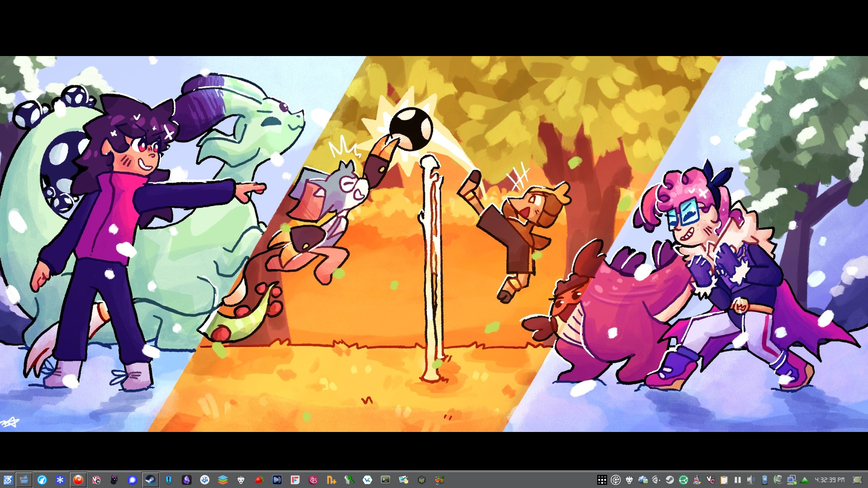
Task: Open the blue shield sword launcher
Action: click(169, 480)
